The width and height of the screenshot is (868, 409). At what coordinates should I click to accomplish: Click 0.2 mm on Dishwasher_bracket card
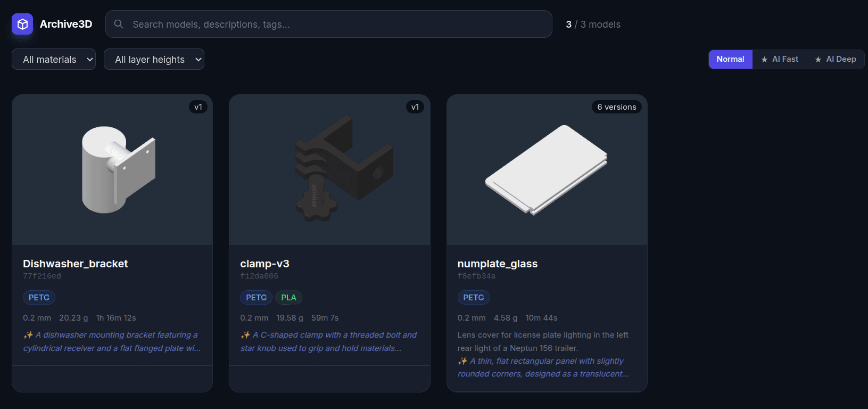[37, 318]
